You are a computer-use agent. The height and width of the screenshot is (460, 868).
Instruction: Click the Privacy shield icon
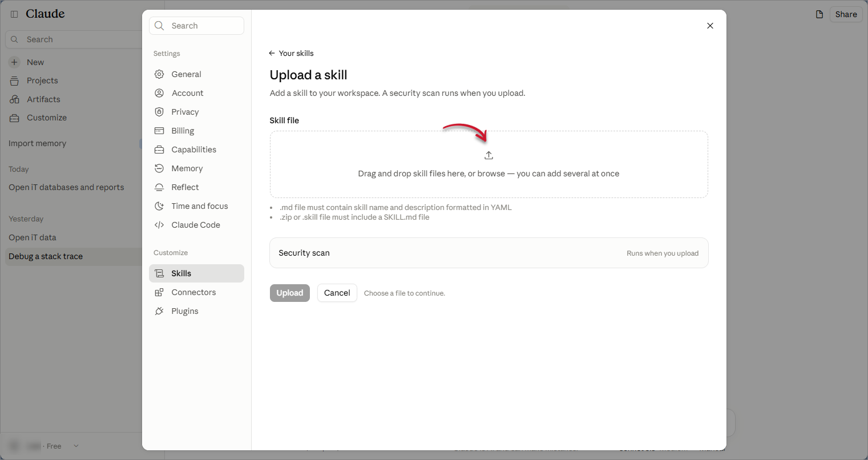click(159, 112)
